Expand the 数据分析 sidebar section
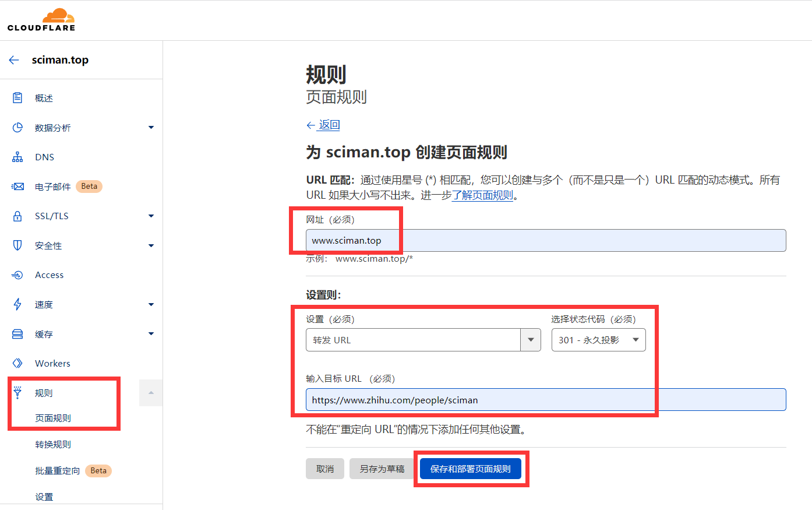 pos(151,128)
